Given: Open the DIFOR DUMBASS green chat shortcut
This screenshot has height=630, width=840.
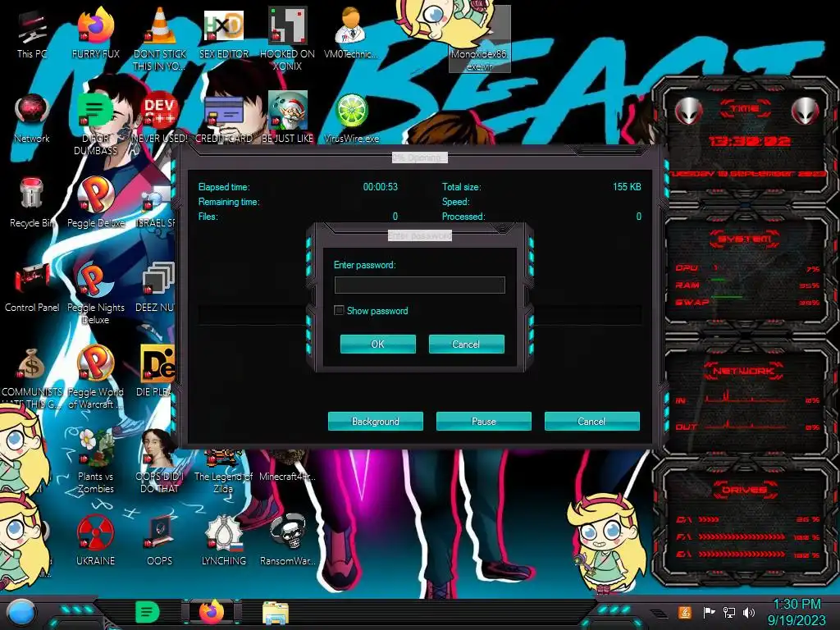Looking at the screenshot, I should point(95,125).
